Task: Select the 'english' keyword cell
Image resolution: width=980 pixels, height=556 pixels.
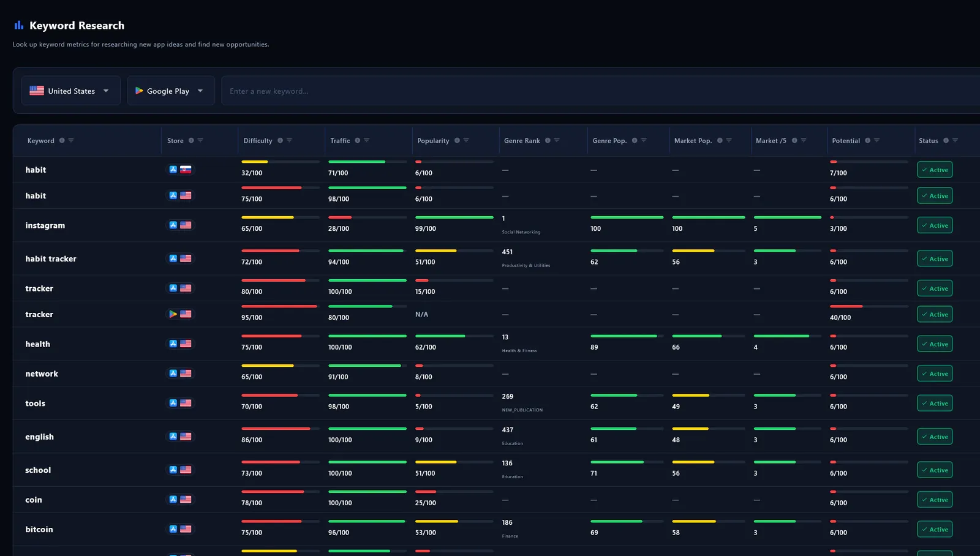Action: [39, 437]
